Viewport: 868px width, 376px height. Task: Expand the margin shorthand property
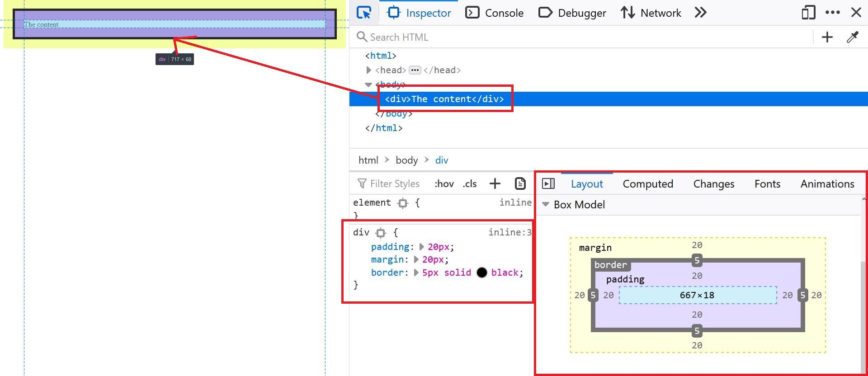click(x=416, y=259)
